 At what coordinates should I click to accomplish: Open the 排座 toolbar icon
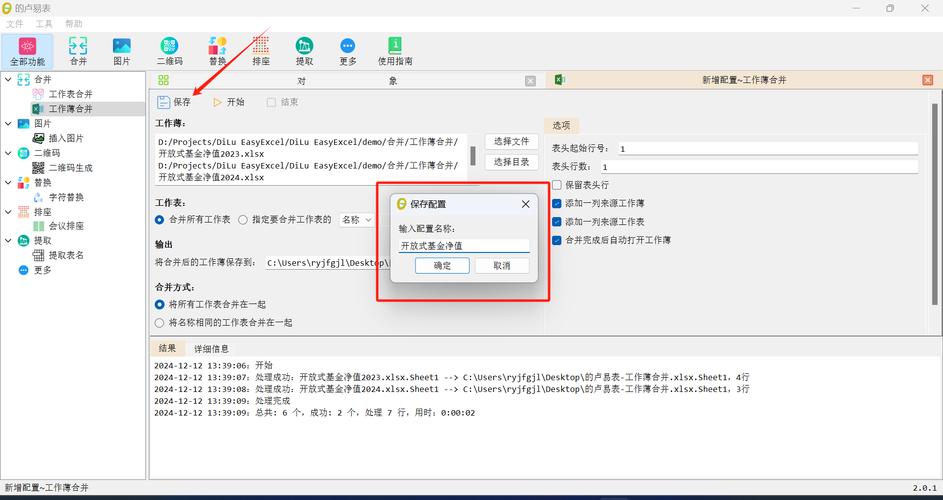[260, 51]
